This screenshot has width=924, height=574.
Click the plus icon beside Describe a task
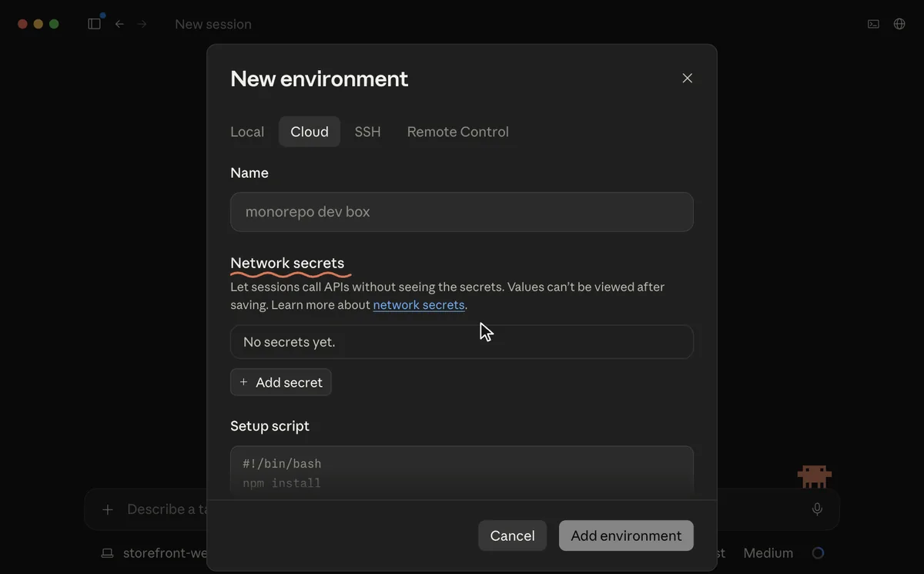click(108, 509)
